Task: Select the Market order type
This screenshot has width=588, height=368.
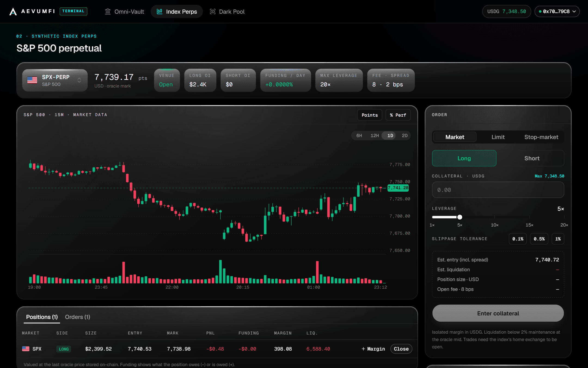Action: (455, 137)
